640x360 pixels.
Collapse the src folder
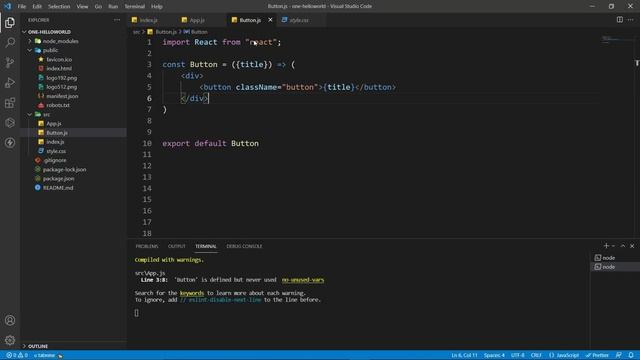click(x=30, y=115)
